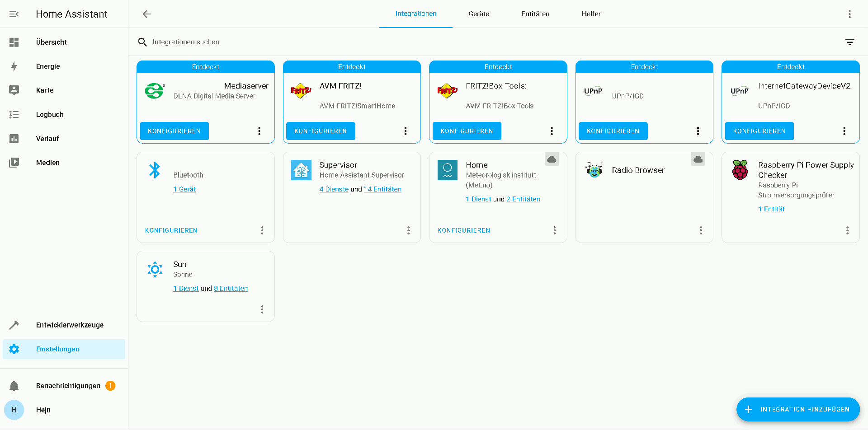Configure the first UPnP/IGD discovery
Viewport: 868px width, 430px height.
613,131
